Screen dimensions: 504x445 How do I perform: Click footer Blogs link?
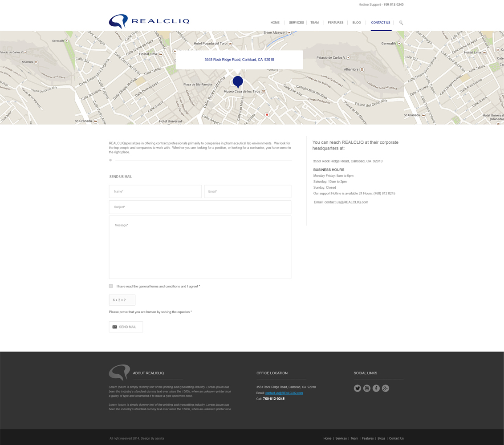(x=381, y=438)
